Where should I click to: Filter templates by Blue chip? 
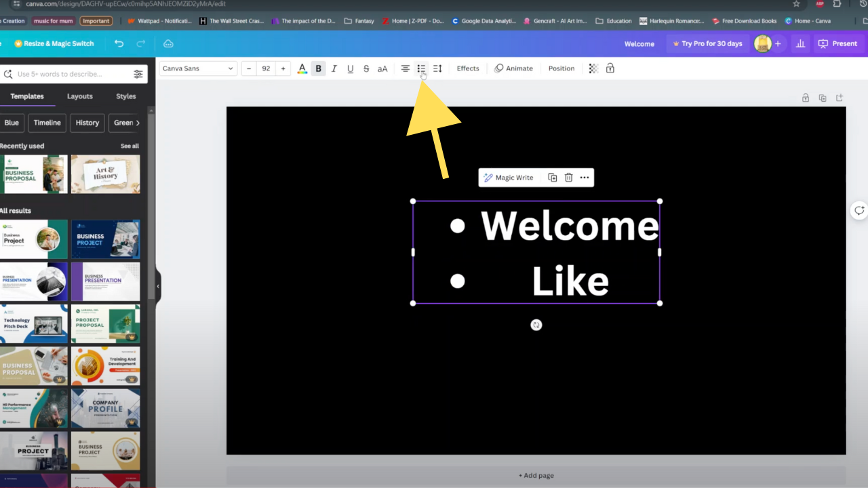click(x=12, y=123)
